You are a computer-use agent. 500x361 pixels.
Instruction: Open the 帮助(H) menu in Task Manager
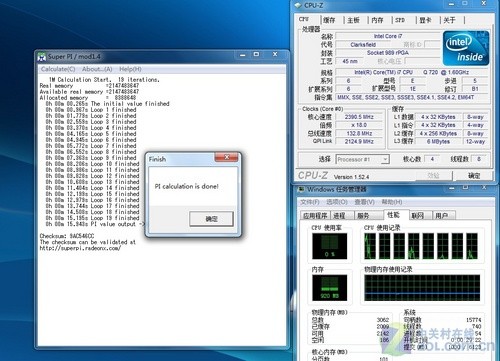pos(392,202)
